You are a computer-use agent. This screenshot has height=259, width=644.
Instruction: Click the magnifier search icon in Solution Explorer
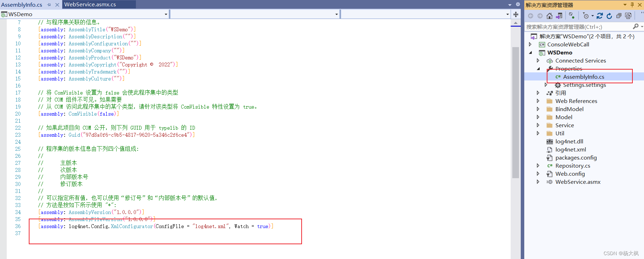click(x=636, y=26)
